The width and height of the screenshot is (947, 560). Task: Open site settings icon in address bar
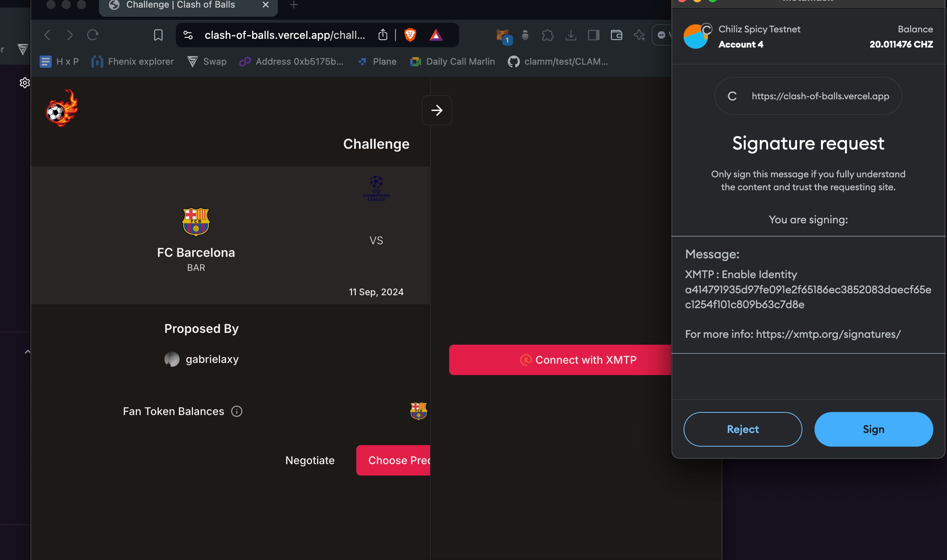[188, 35]
